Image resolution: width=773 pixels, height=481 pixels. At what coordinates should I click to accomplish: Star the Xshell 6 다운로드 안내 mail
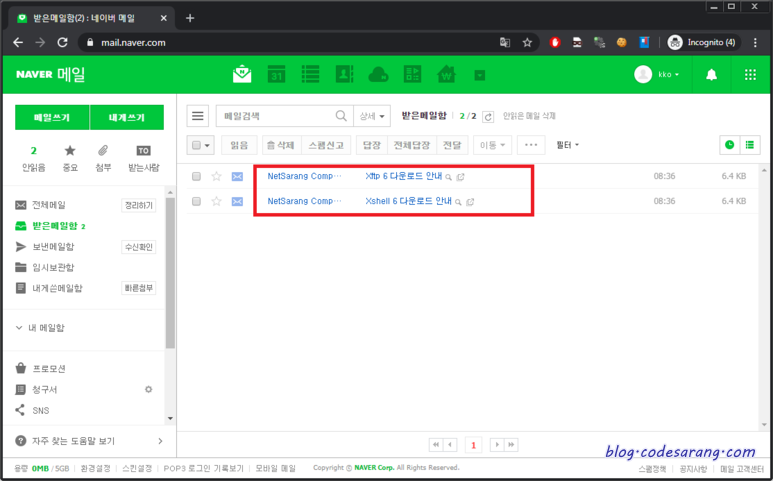tap(216, 201)
